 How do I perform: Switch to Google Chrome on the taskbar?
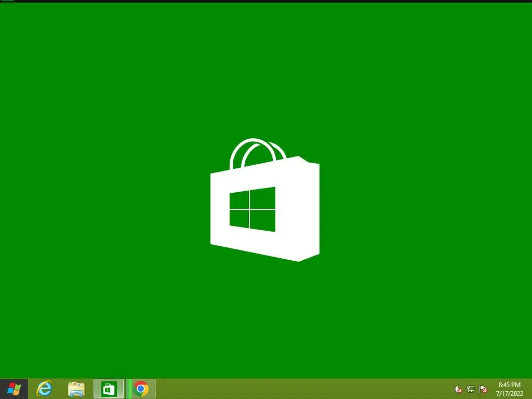coord(141,389)
